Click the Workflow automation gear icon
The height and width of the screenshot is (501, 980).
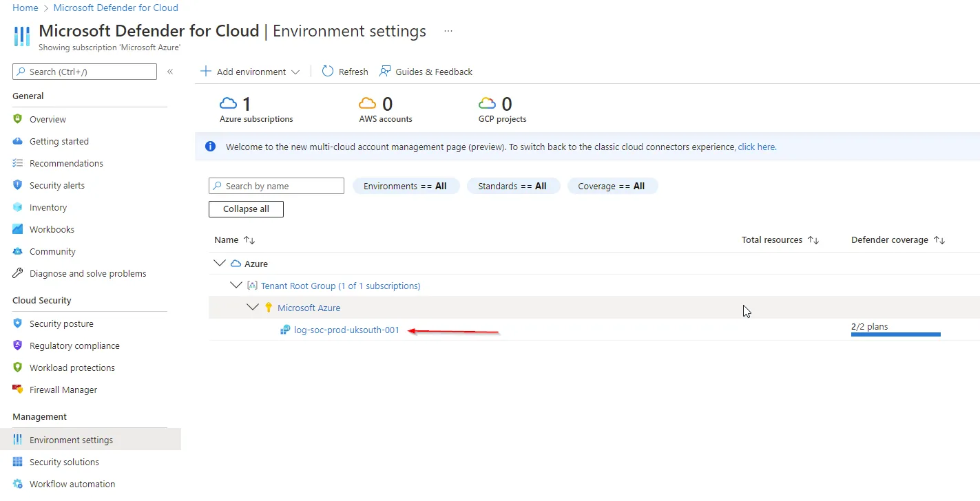click(18, 484)
